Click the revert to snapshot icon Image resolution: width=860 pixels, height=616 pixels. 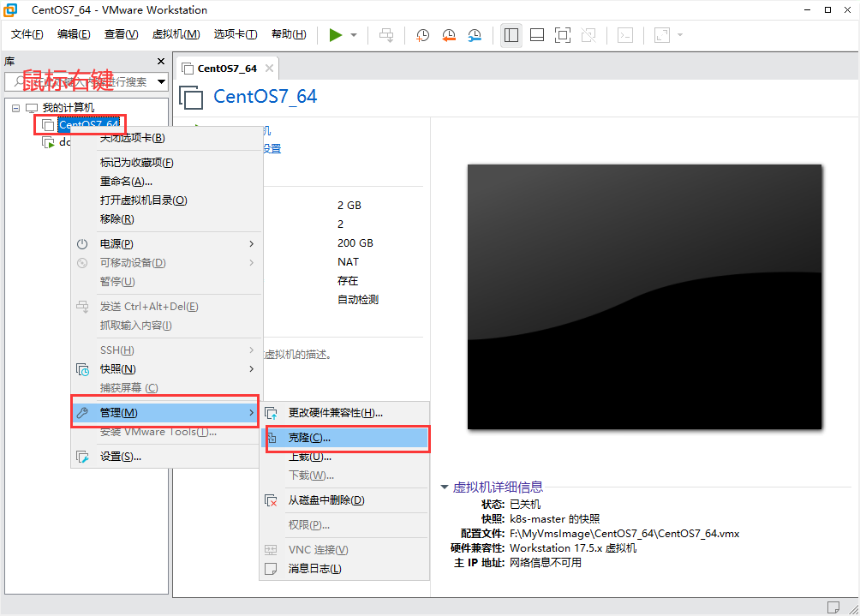point(449,35)
